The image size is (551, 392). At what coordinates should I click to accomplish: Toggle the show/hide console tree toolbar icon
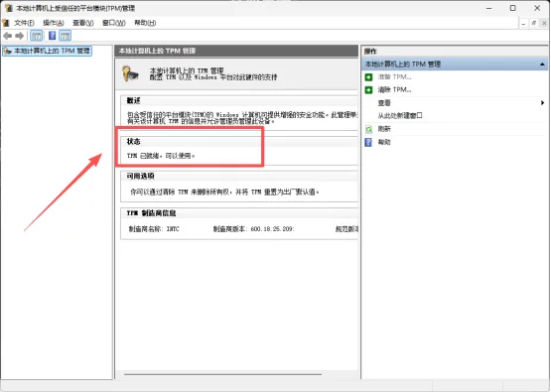[x=37, y=36]
